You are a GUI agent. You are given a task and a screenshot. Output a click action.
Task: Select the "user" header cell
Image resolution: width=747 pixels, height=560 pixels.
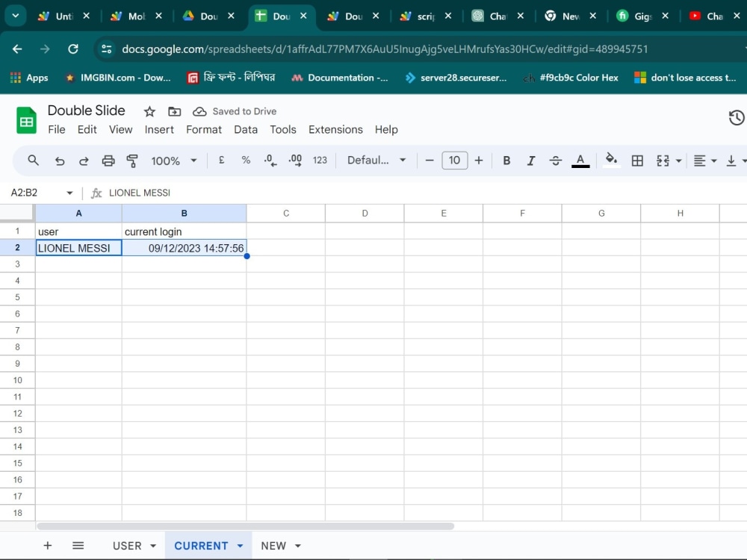click(78, 231)
